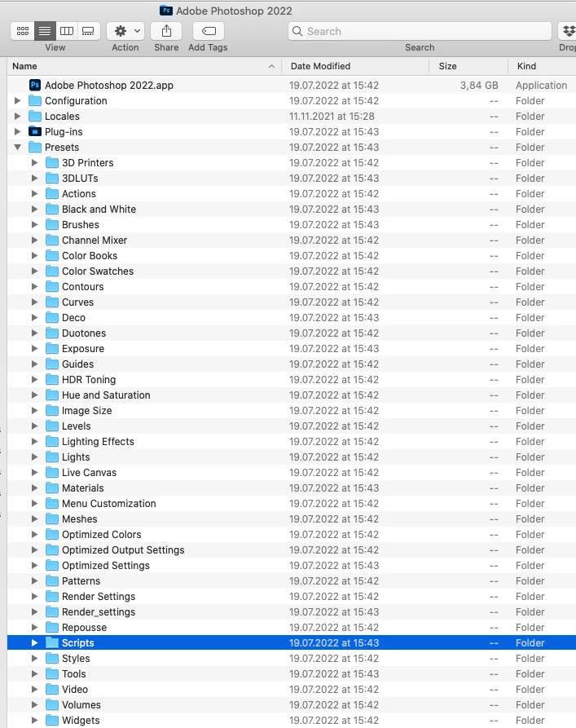Click the Dropbox toolbar icon
This screenshot has width=576, height=728.
point(568,31)
